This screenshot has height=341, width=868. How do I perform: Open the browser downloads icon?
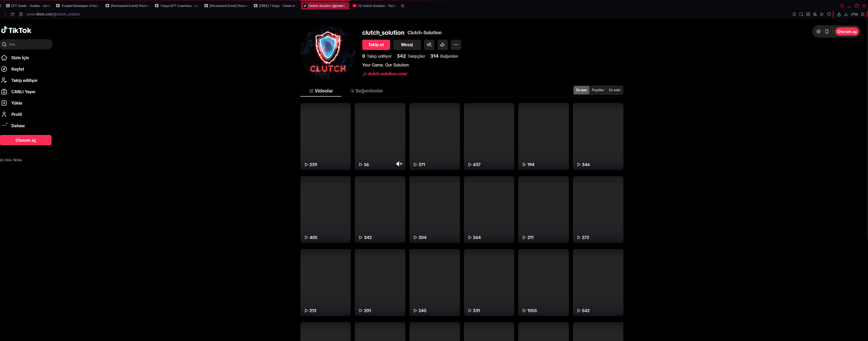[x=846, y=14]
